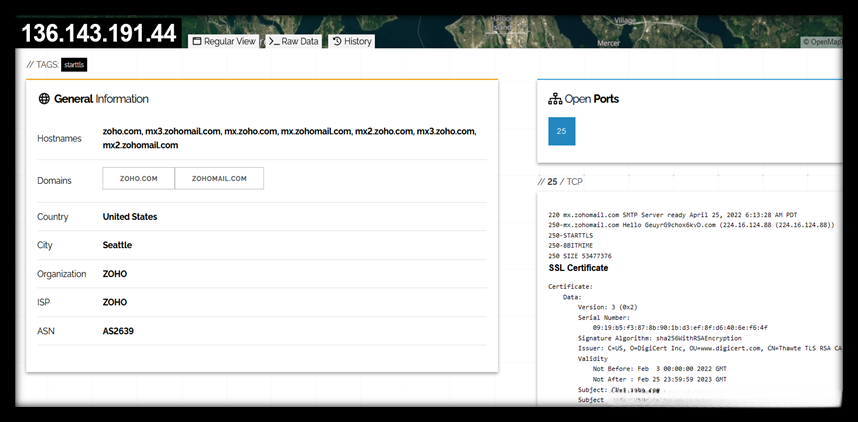Click the '// 25 / TCP' section label
Screen dimensions: 858x422
coord(560,181)
